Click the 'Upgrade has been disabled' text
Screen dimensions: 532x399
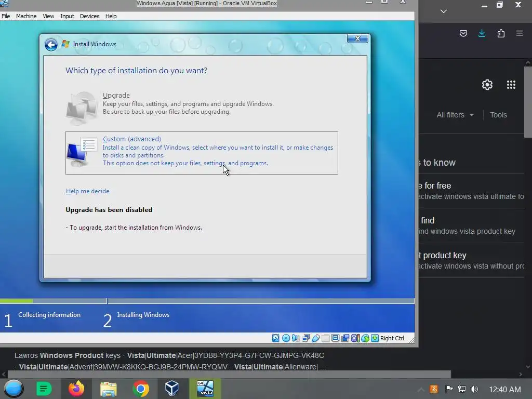point(109,210)
